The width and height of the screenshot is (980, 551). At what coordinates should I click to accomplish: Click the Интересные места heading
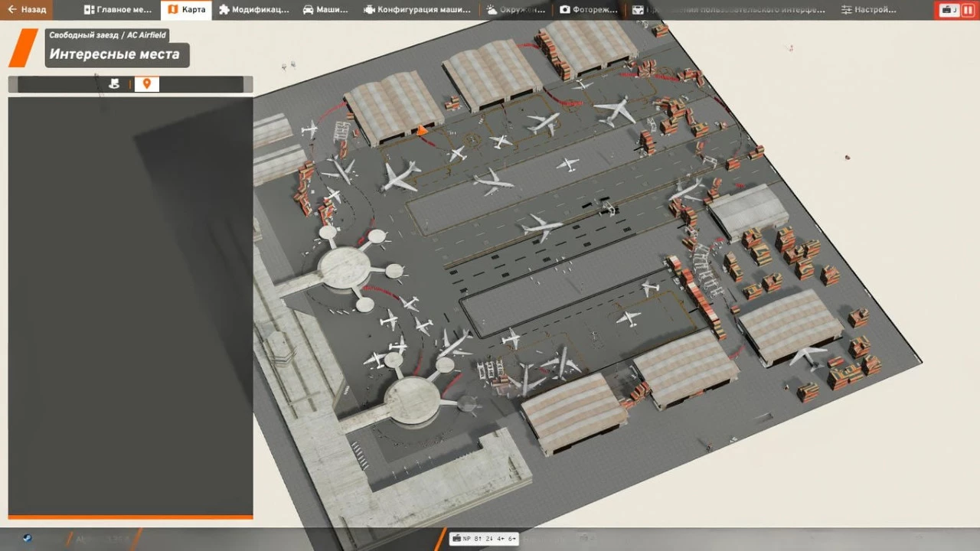115,54
